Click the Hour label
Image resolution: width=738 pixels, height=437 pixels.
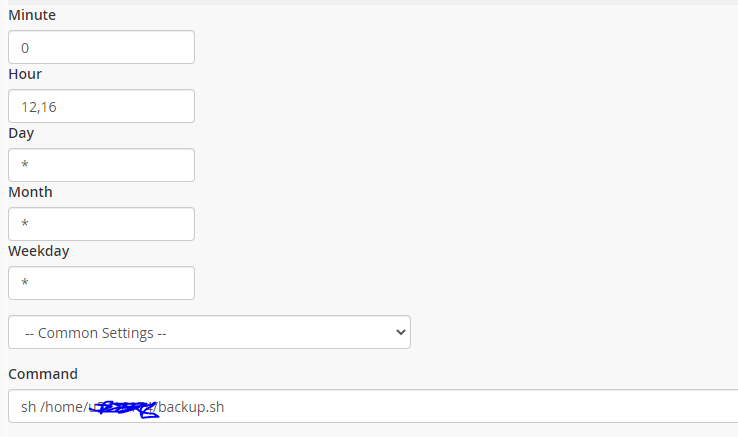point(25,74)
